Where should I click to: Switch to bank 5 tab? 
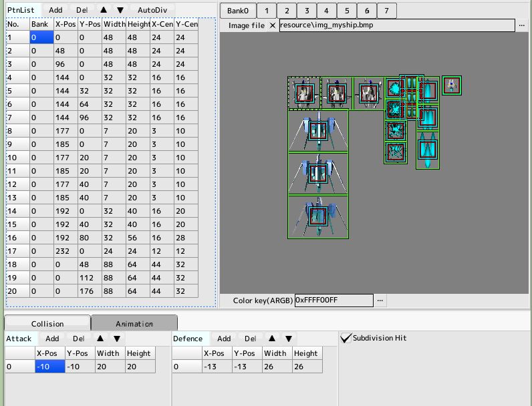click(347, 11)
